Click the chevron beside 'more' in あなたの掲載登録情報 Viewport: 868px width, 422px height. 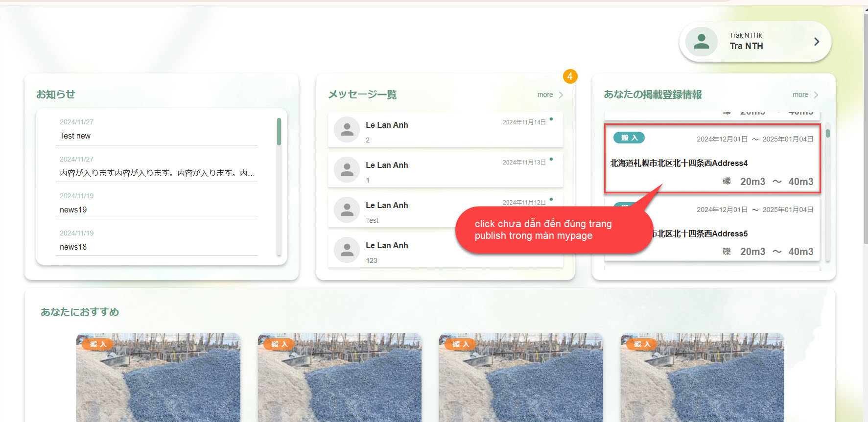[816, 95]
